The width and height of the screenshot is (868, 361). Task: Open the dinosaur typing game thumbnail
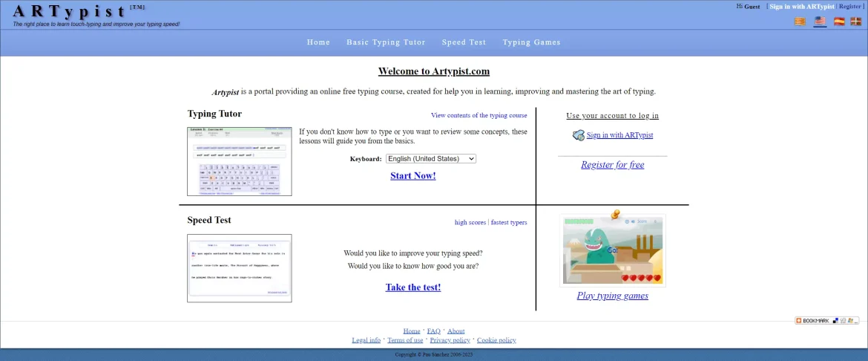pyautogui.click(x=612, y=250)
